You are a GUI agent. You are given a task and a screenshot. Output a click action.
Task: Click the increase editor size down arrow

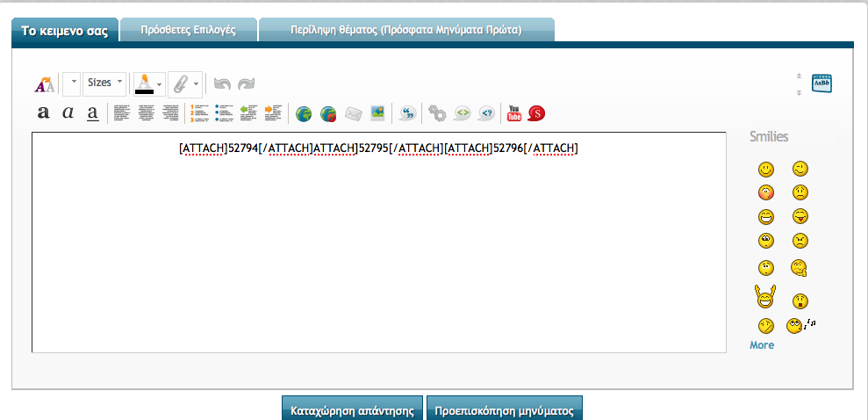tap(799, 92)
